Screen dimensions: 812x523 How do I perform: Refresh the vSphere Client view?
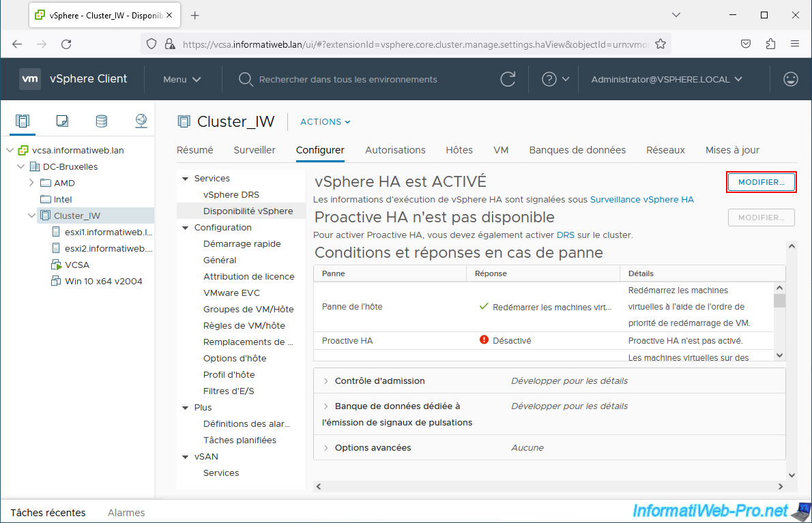508,79
